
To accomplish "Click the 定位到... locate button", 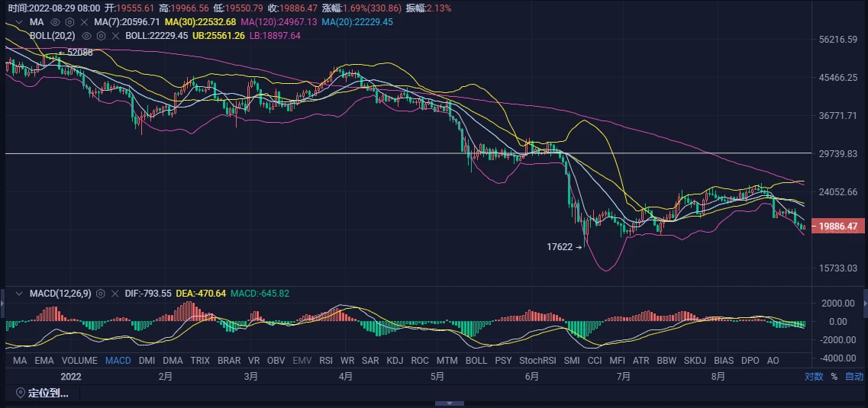I will tap(42, 393).
